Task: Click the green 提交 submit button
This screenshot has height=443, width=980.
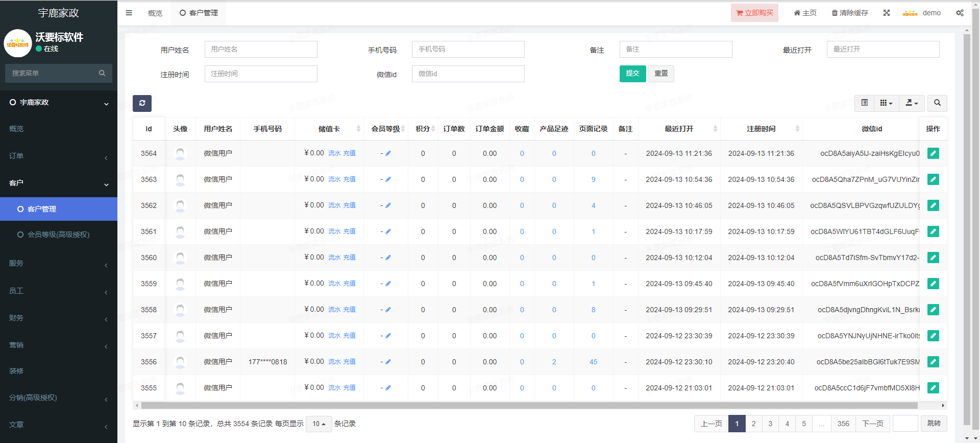Action: (x=632, y=74)
